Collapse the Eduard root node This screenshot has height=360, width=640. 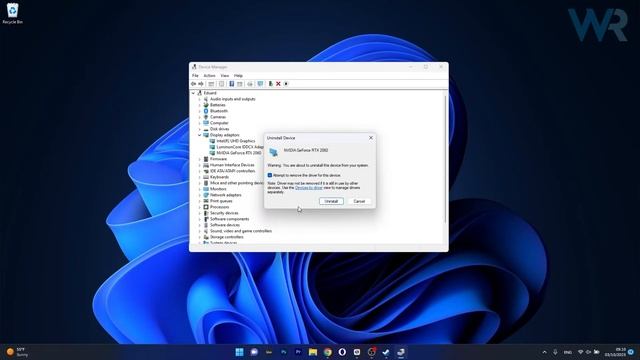(x=193, y=93)
